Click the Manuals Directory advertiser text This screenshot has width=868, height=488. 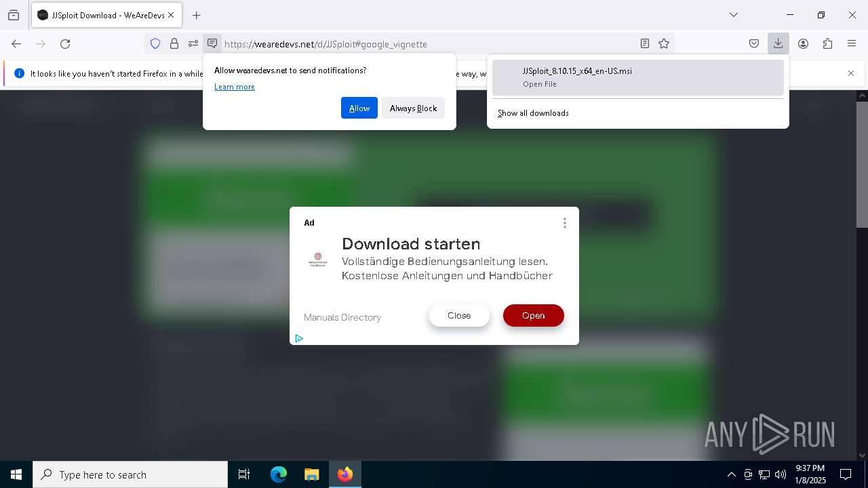[x=342, y=317]
